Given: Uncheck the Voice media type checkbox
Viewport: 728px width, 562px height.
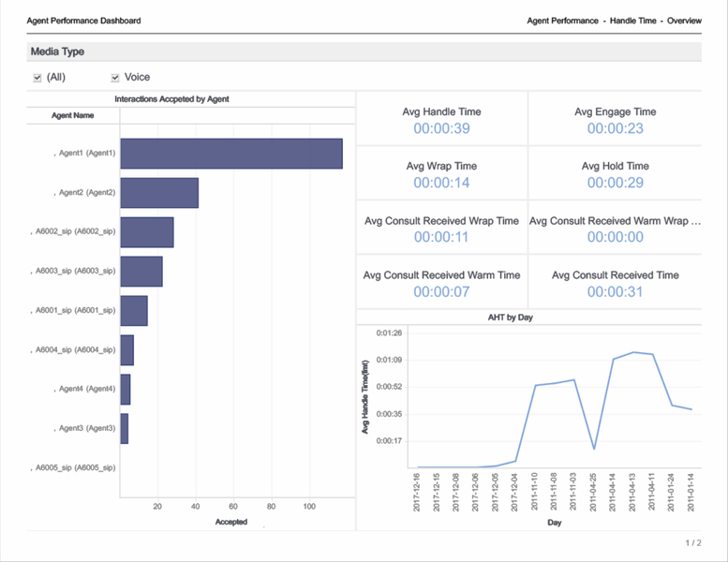Looking at the screenshot, I should pos(115,78).
